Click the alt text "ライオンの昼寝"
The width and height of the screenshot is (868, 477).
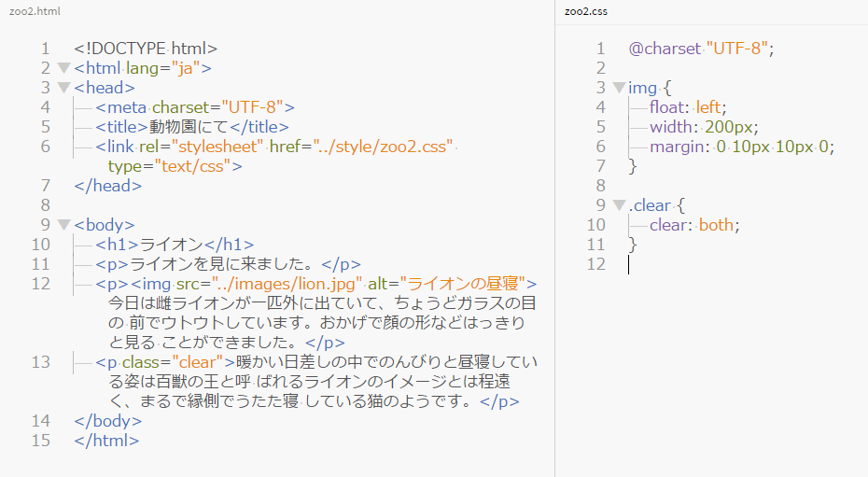click(462, 284)
